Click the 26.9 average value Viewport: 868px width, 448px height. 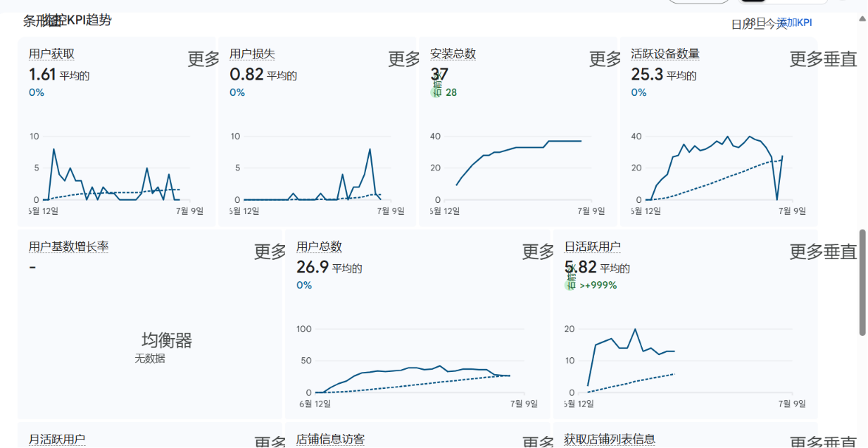(313, 267)
